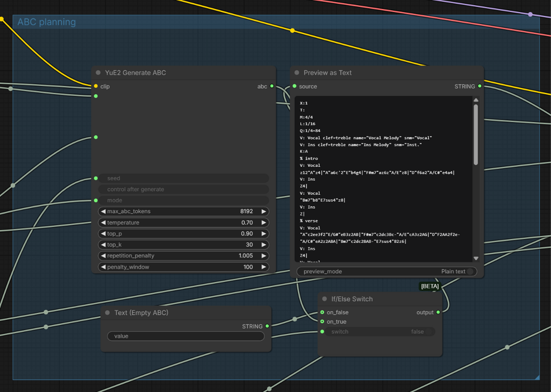Click the mode input socket
Screen dimensions: 551x392
click(x=96, y=200)
